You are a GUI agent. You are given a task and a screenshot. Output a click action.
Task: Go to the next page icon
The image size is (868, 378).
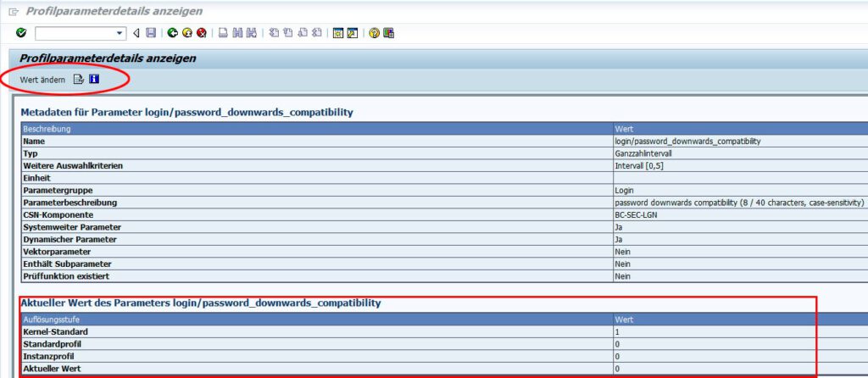click(x=303, y=33)
